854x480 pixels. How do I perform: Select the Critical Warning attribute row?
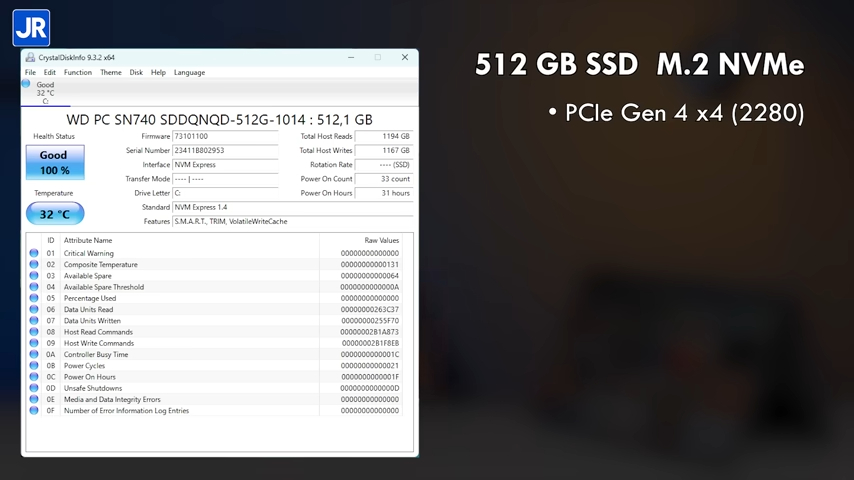(215, 253)
